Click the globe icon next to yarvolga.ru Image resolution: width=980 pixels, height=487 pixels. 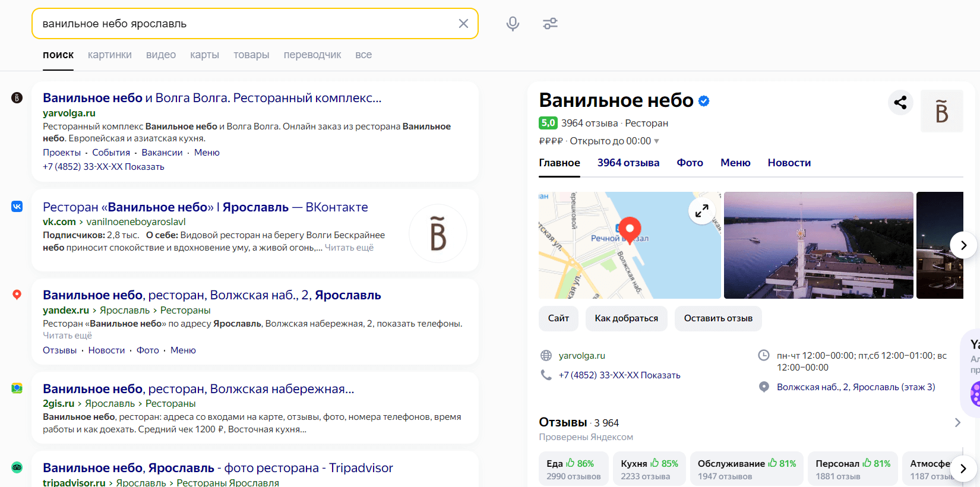(546, 355)
